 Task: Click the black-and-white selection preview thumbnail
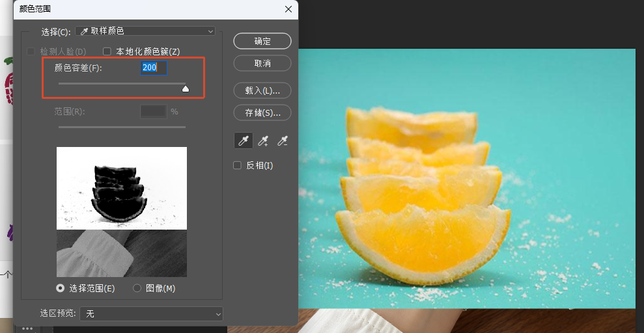tap(122, 188)
